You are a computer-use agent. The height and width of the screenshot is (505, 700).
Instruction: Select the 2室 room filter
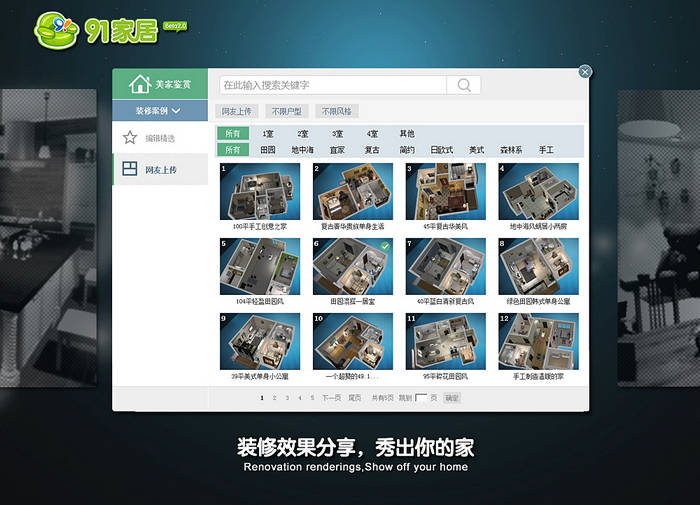pos(303,134)
